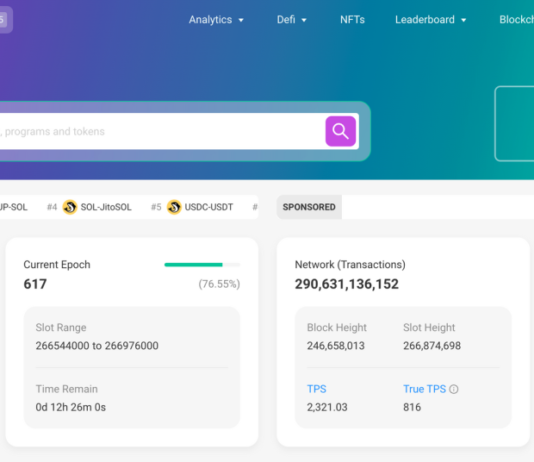Screen dimensions: 534x462
Task: Expand the Analytics dropdown arrow
Action: (x=241, y=20)
